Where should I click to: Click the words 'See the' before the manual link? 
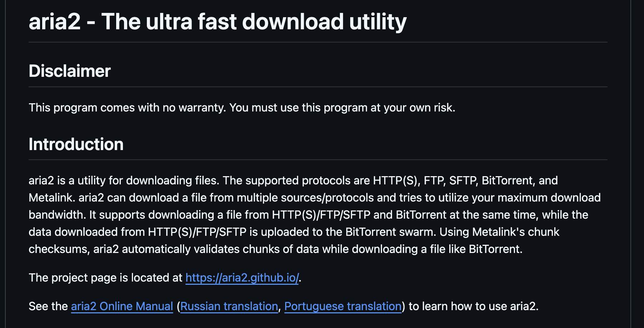click(48, 306)
